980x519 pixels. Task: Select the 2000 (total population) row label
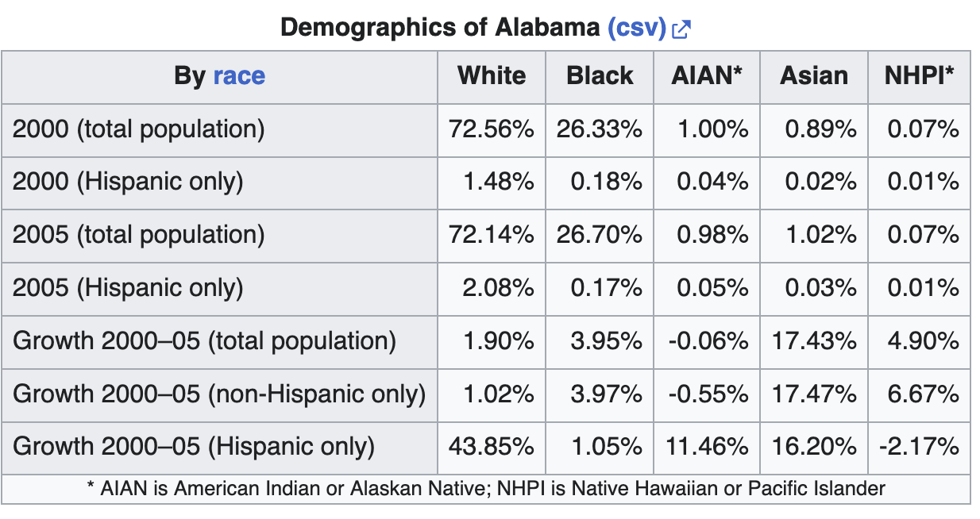tap(138, 129)
